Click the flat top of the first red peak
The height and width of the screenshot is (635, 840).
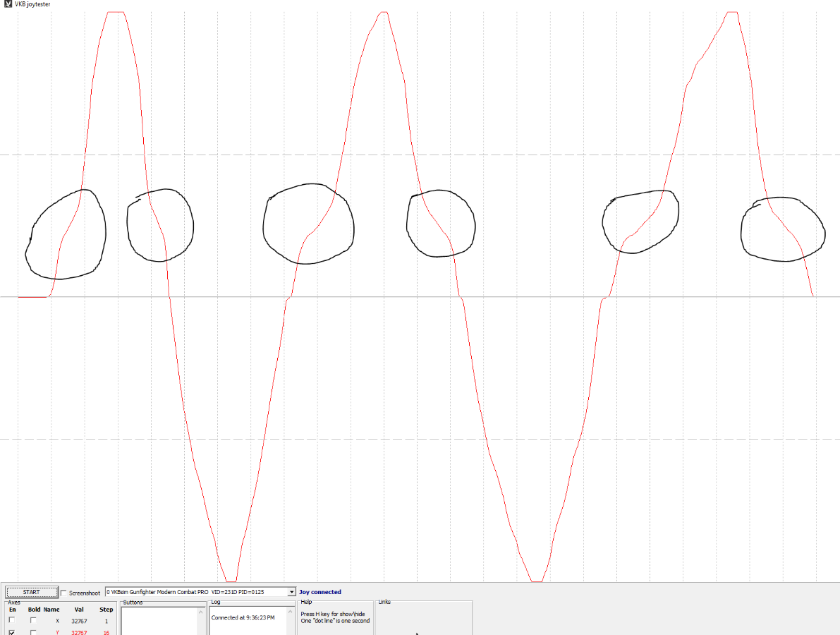point(115,13)
